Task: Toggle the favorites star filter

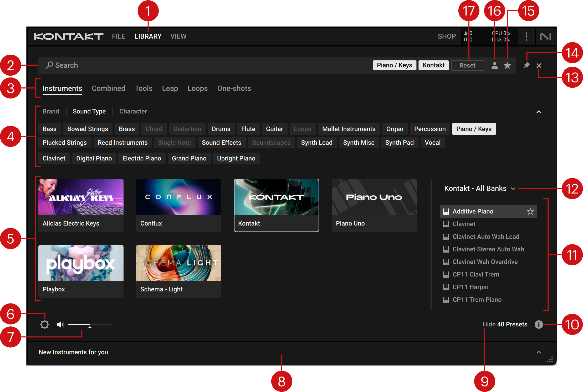Action: (x=507, y=65)
